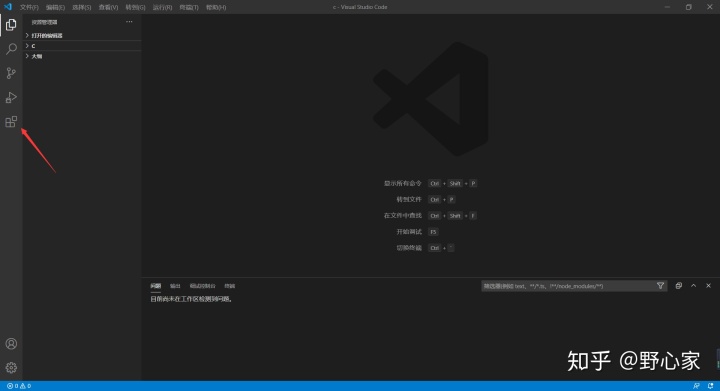Open the 帮助(H) menu
The width and height of the screenshot is (720, 391).
point(216,7)
